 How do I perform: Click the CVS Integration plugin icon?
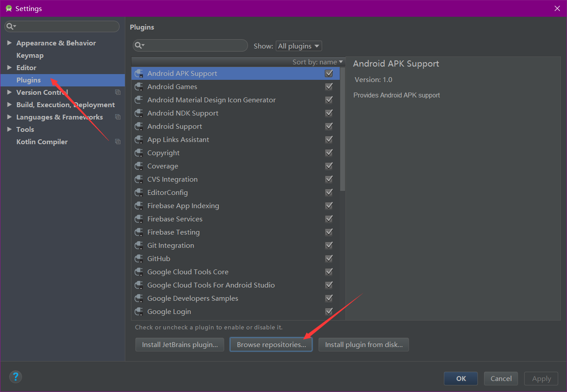tap(139, 179)
